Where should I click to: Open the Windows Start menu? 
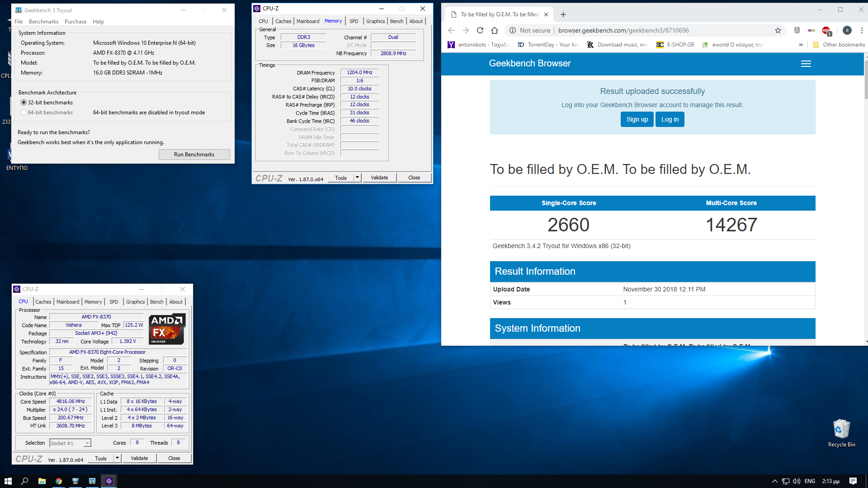tap(8, 481)
